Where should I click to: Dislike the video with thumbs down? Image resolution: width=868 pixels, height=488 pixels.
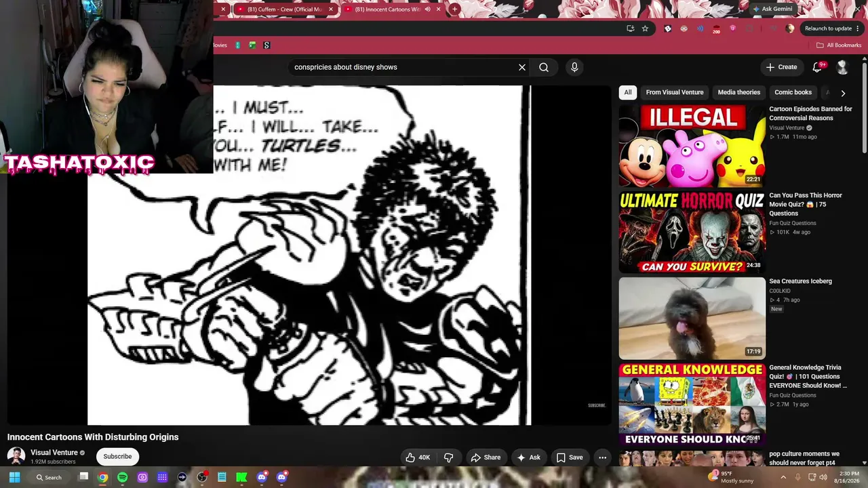[x=448, y=457]
